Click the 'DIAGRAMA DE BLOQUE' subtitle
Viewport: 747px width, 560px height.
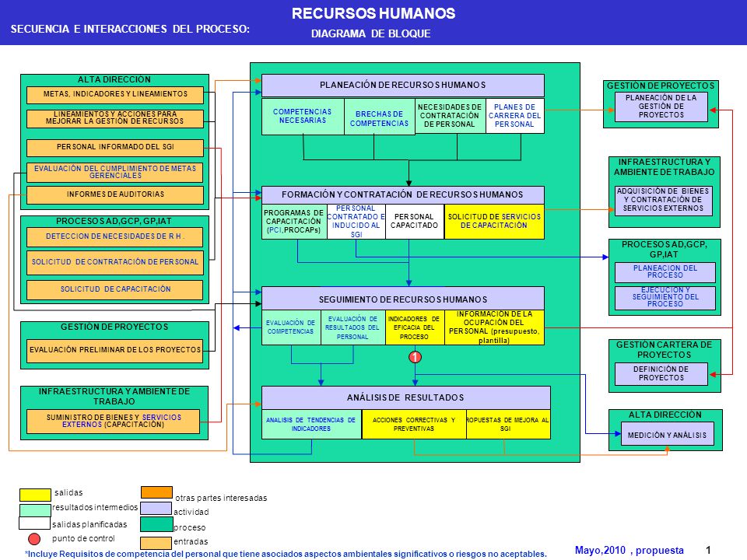click(x=371, y=33)
